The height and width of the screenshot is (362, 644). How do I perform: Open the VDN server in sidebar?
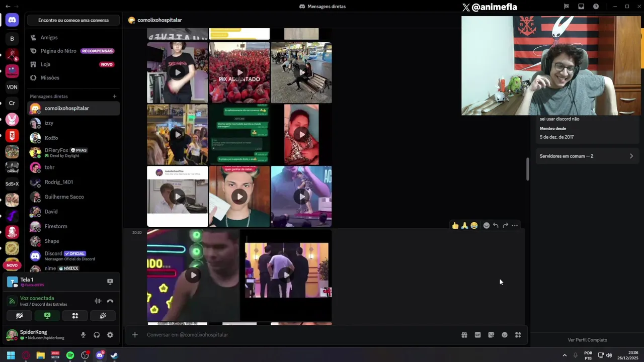12,87
